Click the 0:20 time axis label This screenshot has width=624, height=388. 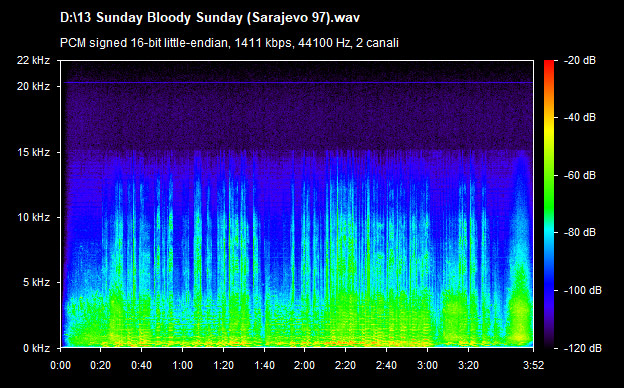point(101,365)
